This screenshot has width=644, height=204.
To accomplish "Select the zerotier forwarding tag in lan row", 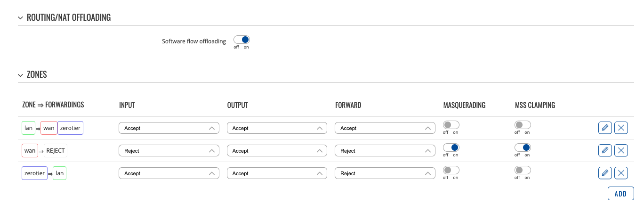I will [x=70, y=128].
